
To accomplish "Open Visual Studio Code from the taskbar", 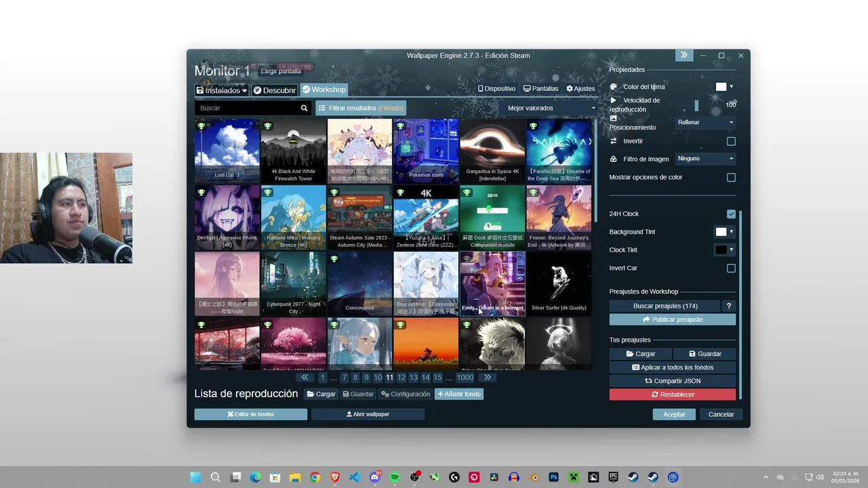I will (355, 477).
